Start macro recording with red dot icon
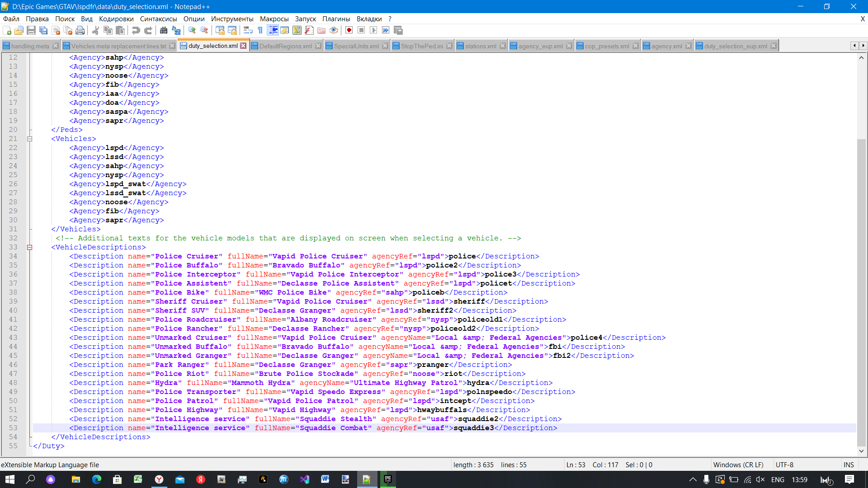The image size is (868, 488). (349, 30)
